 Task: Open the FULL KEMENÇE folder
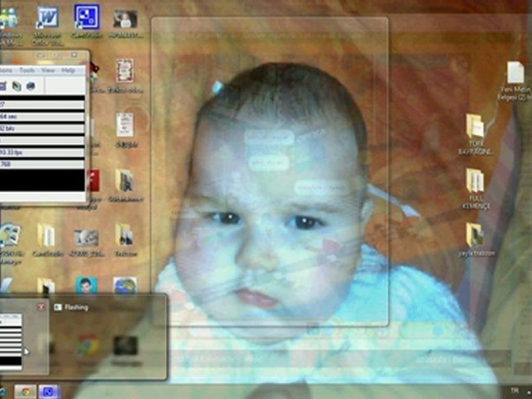475,180
